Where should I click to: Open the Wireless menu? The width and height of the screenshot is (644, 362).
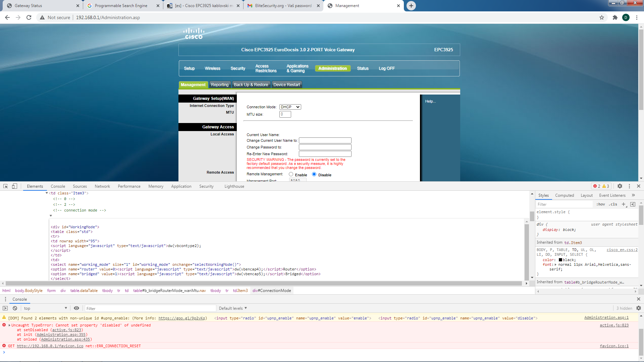click(x=213, y=68)
